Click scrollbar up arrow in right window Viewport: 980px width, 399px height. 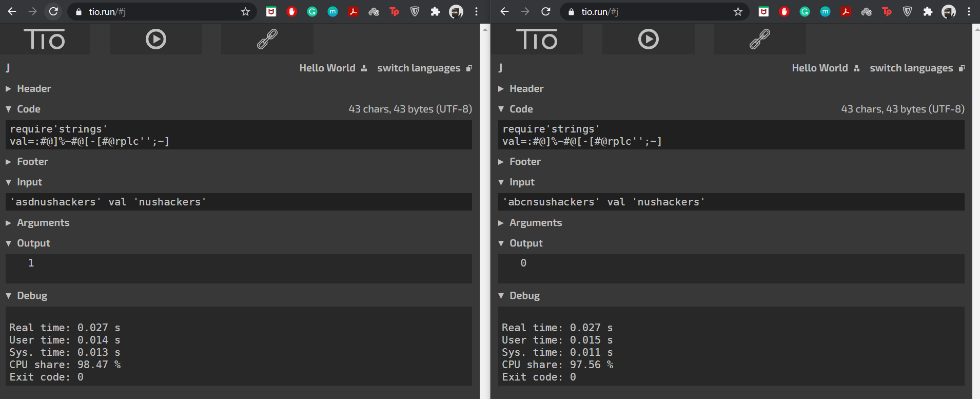coord(976,29)
